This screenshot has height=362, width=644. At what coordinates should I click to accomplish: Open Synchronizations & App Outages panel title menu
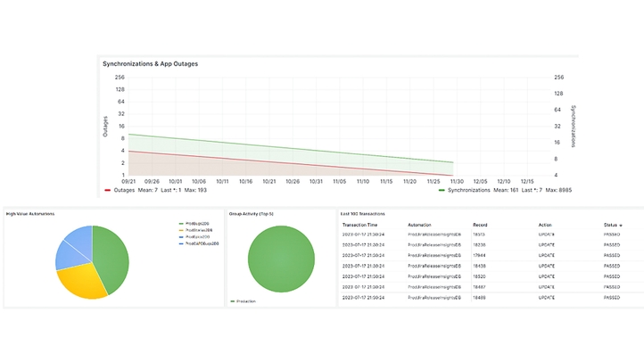(150, 64)
